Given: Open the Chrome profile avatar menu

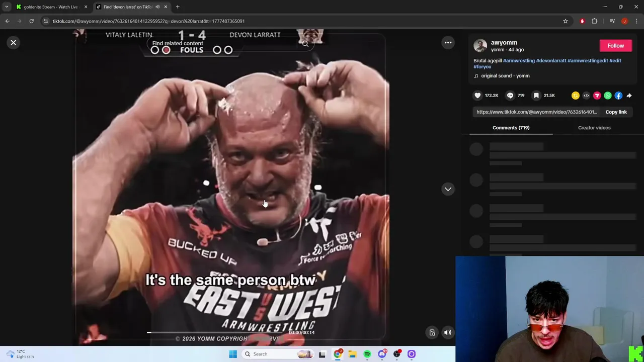Looking at the screenshot, I should [624, 21].
